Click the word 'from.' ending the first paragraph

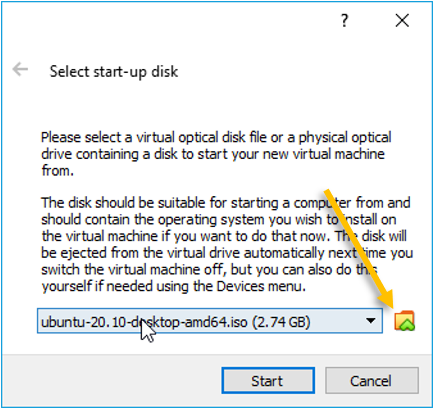(57, 171)
